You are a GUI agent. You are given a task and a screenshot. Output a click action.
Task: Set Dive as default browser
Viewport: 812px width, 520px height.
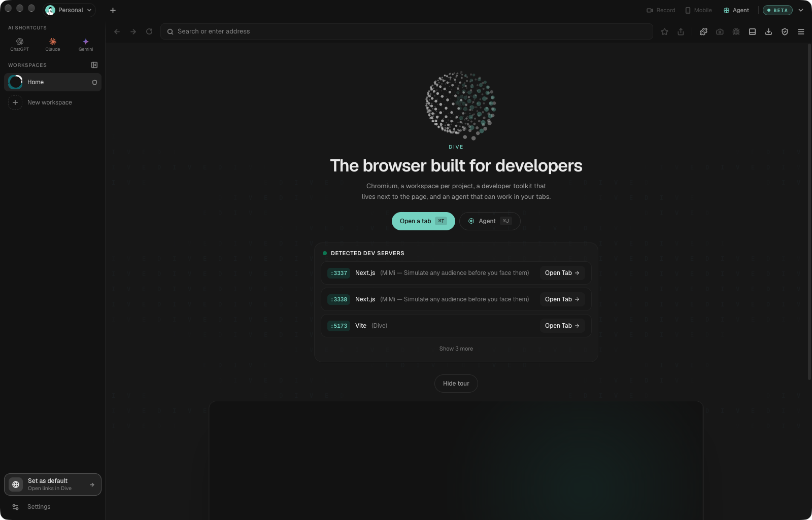pyautogui.click(x=53, y=484)
